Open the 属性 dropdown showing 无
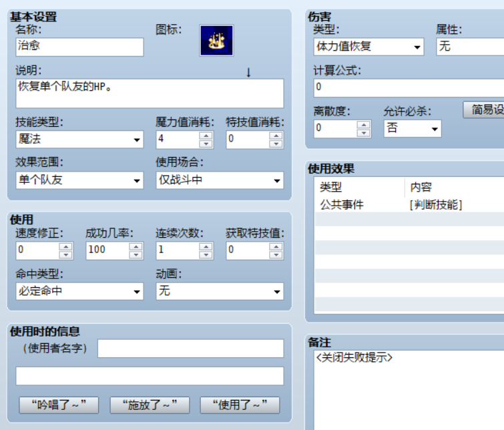Screen dimensions: 504x430 (470, 47)
